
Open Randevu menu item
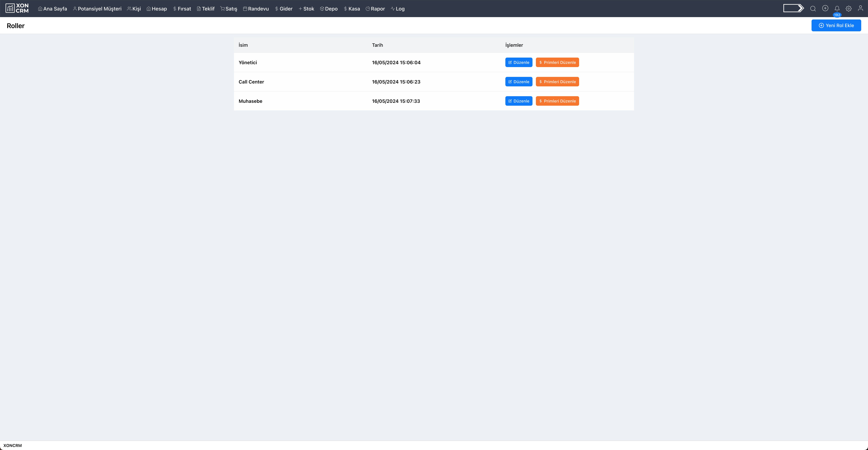click(x=256, y=9)
